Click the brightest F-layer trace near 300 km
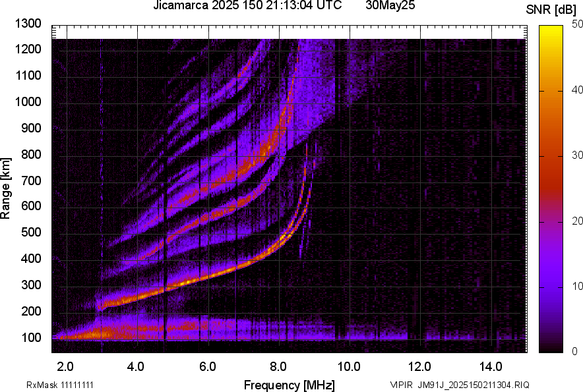Screen dimensions: 583x392 pyautogui.click(x=186, y=282)
